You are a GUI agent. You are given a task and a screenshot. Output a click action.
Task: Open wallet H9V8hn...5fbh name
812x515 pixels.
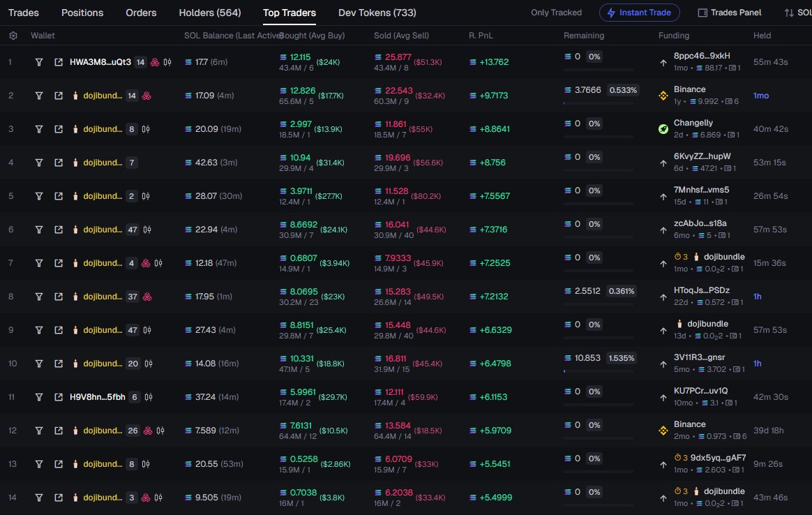98,397
